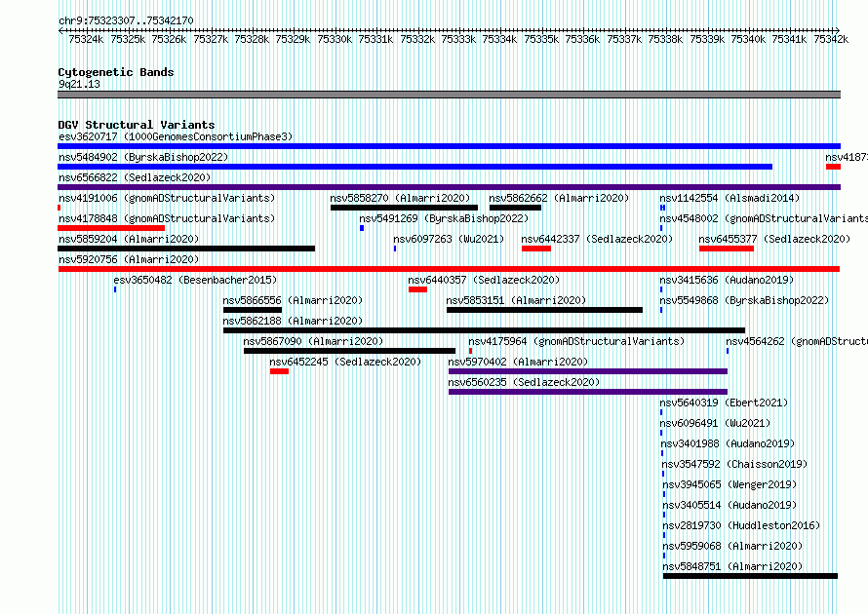Click the nsv6560235 Sedlazeck2020 label

525,382
